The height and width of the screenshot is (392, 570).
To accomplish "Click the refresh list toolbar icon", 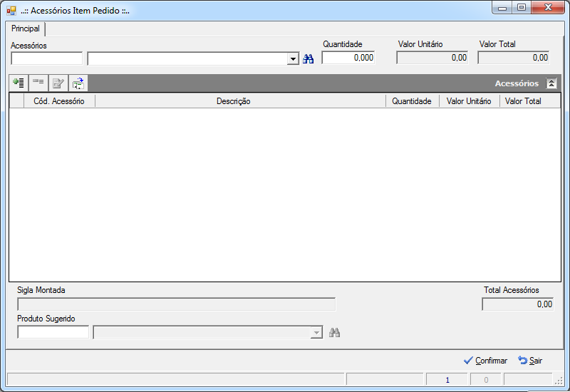I will (78, 83).
